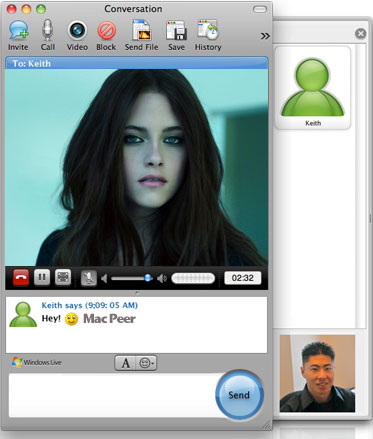Click the 02:32 call timer

coord(243,278)
